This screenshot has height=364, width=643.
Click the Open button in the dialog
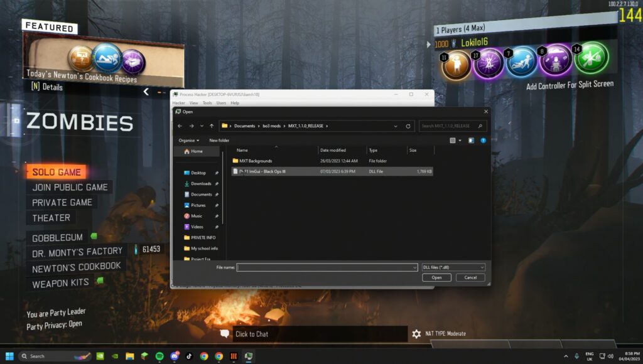coord(436,277)
